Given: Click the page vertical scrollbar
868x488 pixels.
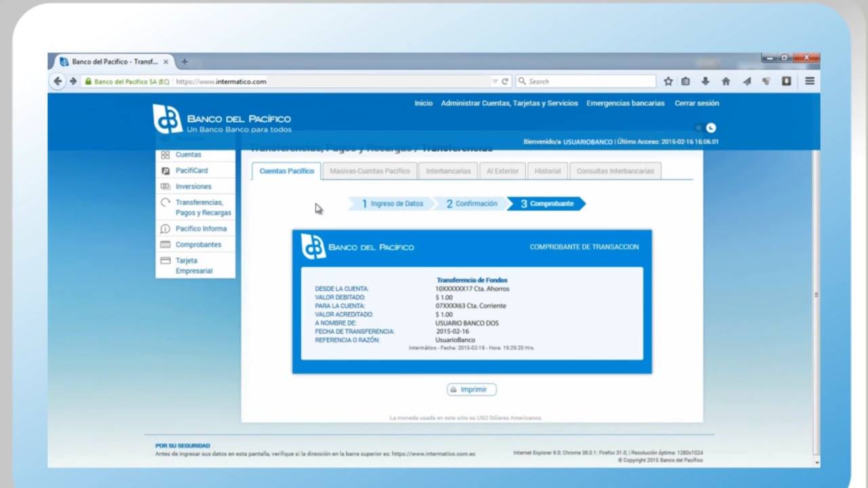Looking at the screenshot, I should [816, 295].
